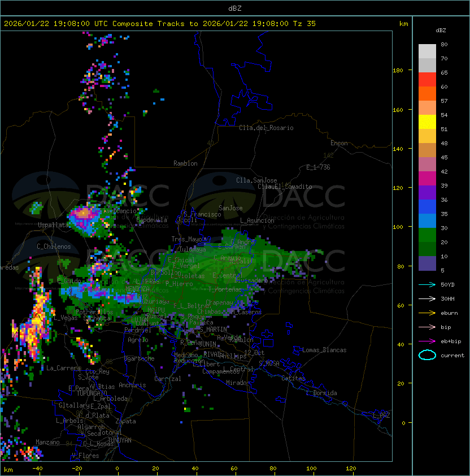Click the 'Ugarteche' map label
This screenshot has height=476, width=470.
pyautogui.click(x=140, y=358)
